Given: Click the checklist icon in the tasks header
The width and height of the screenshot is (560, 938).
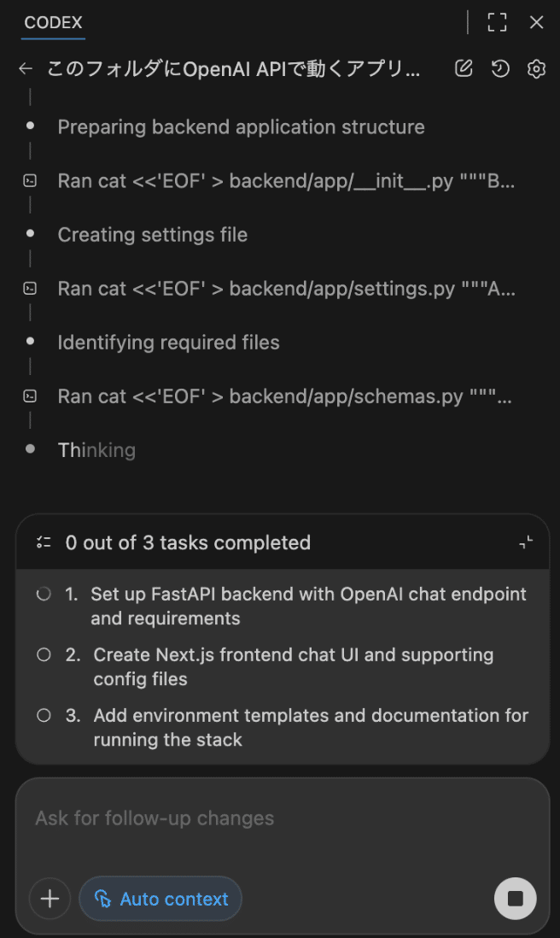Looking at the screenshot, I should click(x=44, y=542).
